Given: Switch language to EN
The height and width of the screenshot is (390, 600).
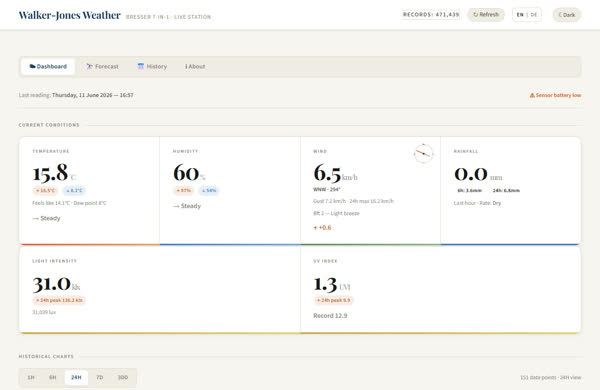Looking at the screenshot, I should click(520, 15).
